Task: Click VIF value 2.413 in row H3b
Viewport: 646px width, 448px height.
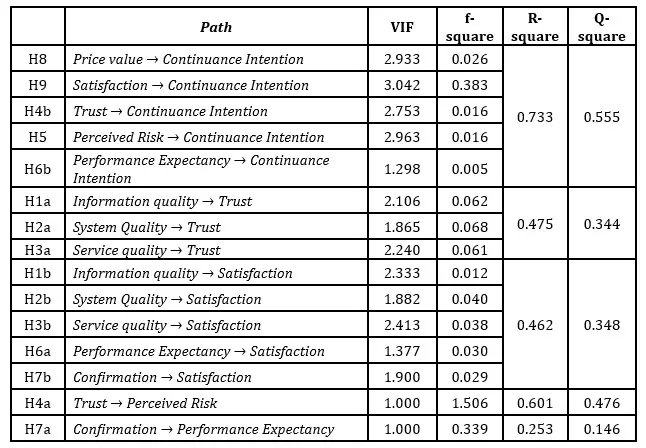Action: [401, 325]
